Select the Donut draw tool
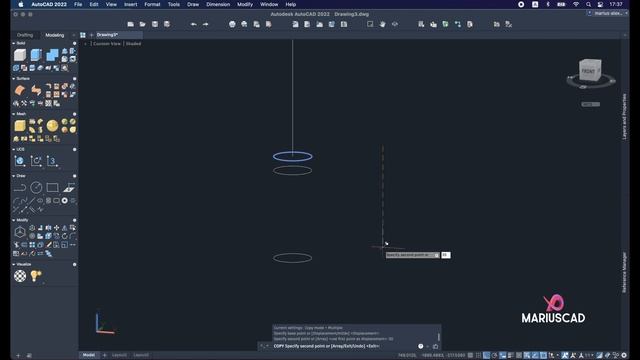The width and height of the screenshot is (640, 360). [x=64, y=200]
